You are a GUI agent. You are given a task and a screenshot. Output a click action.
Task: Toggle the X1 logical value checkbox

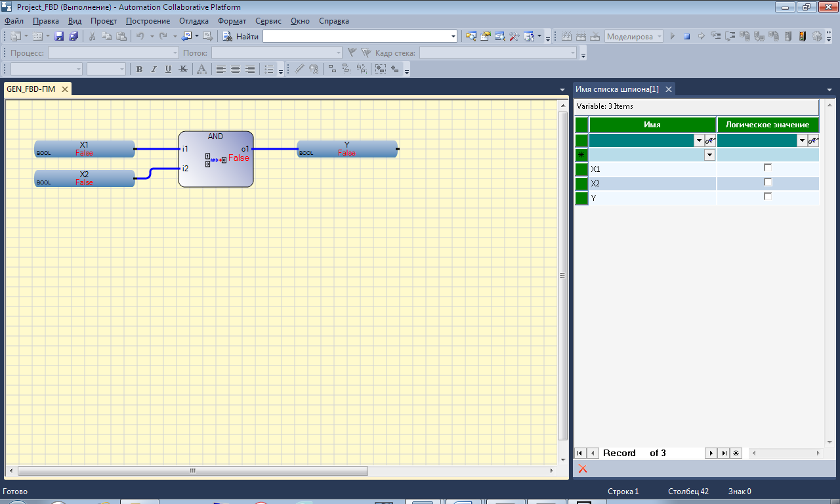point(768,168)
